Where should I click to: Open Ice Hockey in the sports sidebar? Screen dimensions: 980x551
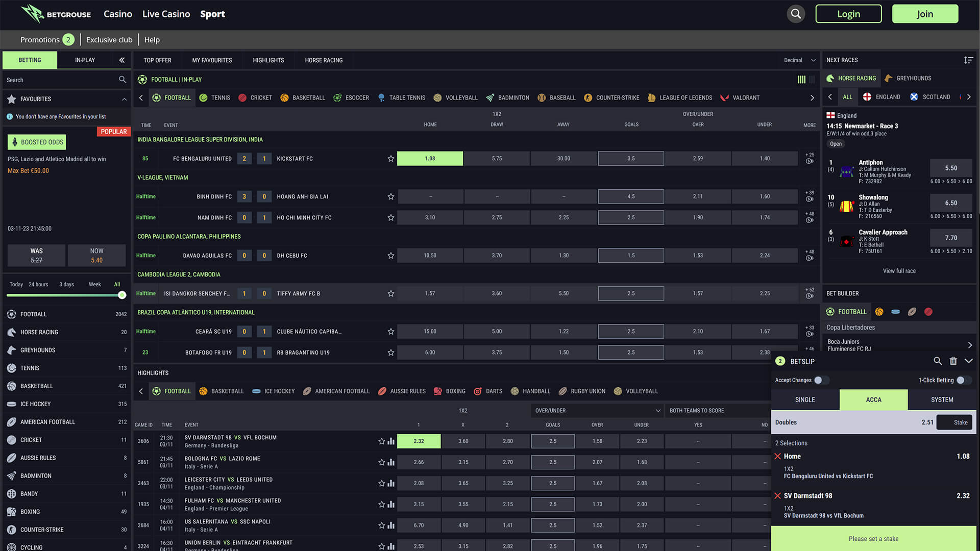coord(66,404)
